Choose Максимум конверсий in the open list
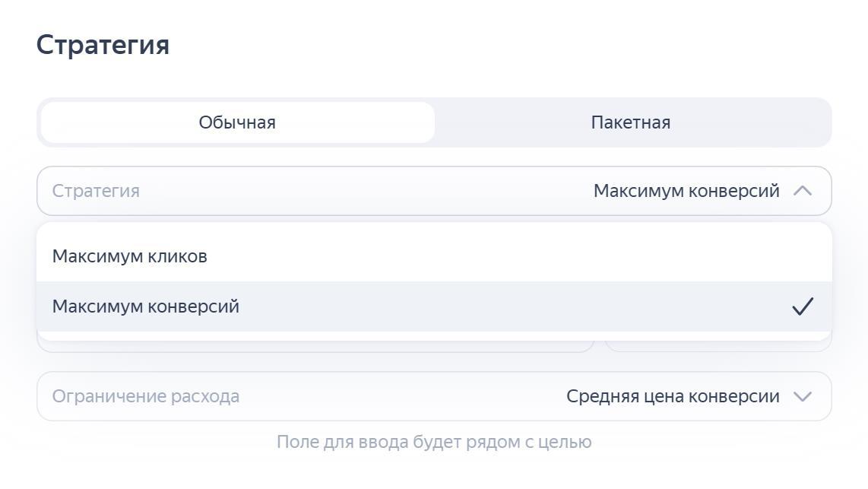The width and height of the screenshot is (868, 489). pyautogui.click(x=146, y=306)
